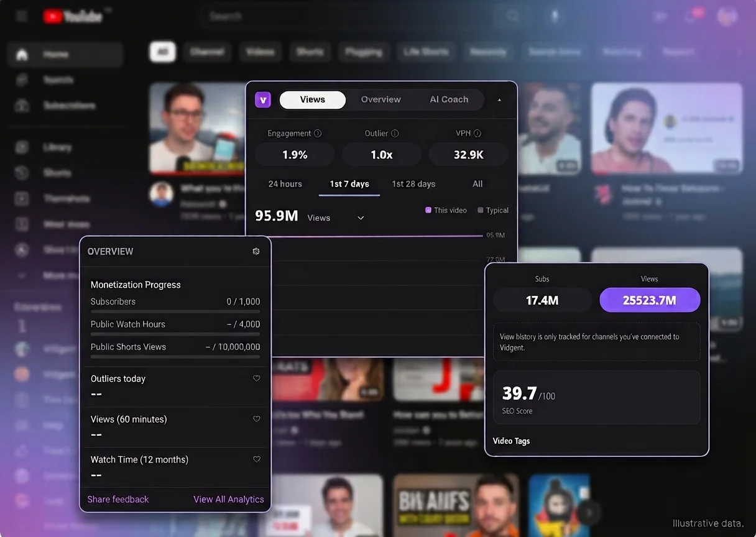Switch to the Views tab
This screenshot has width=756, height=537.
313,99
